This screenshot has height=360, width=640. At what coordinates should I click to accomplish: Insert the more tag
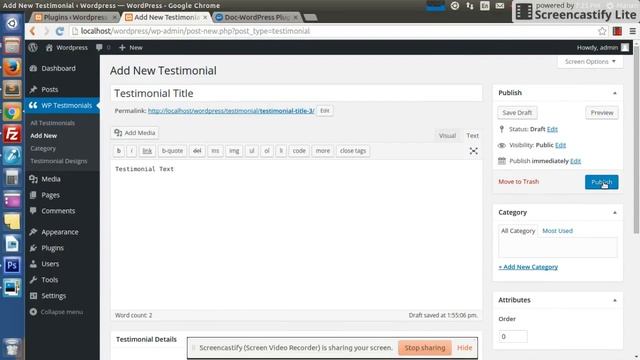322,151
